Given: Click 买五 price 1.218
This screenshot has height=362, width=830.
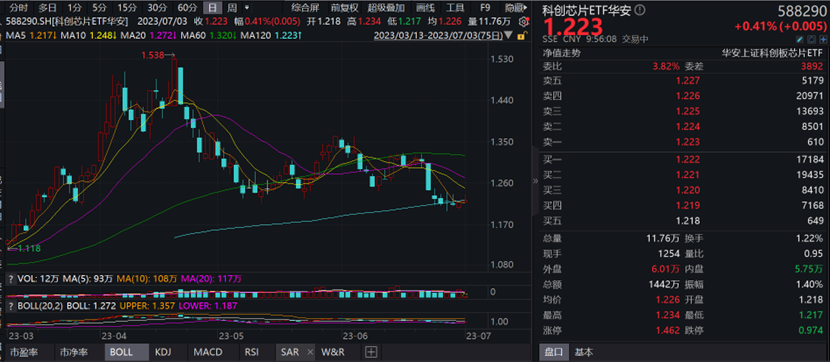Looking at the screenshot, I should (689, 221).
